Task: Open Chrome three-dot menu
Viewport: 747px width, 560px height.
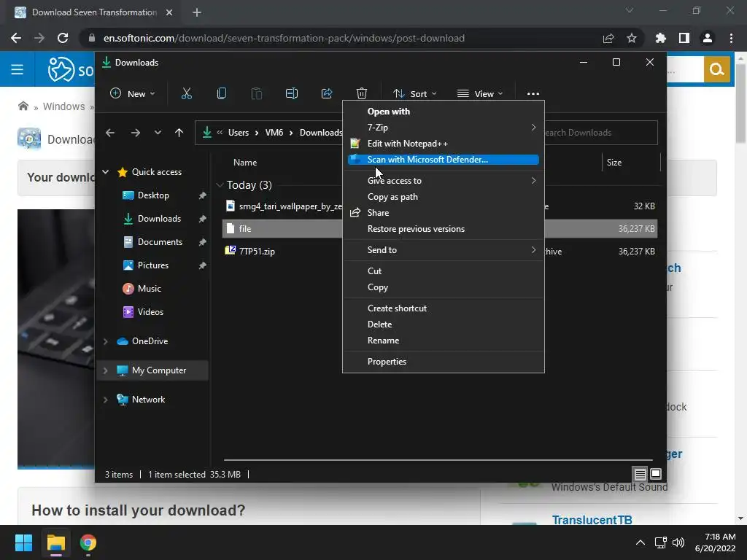Action: point(731,38)
